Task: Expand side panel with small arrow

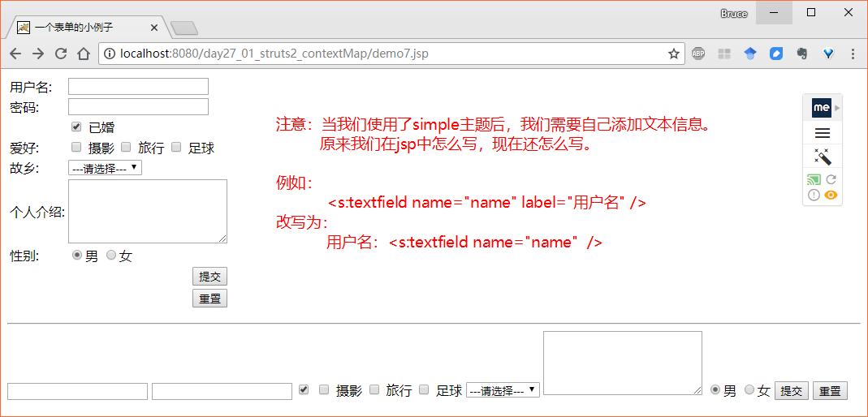Action: 838,108
